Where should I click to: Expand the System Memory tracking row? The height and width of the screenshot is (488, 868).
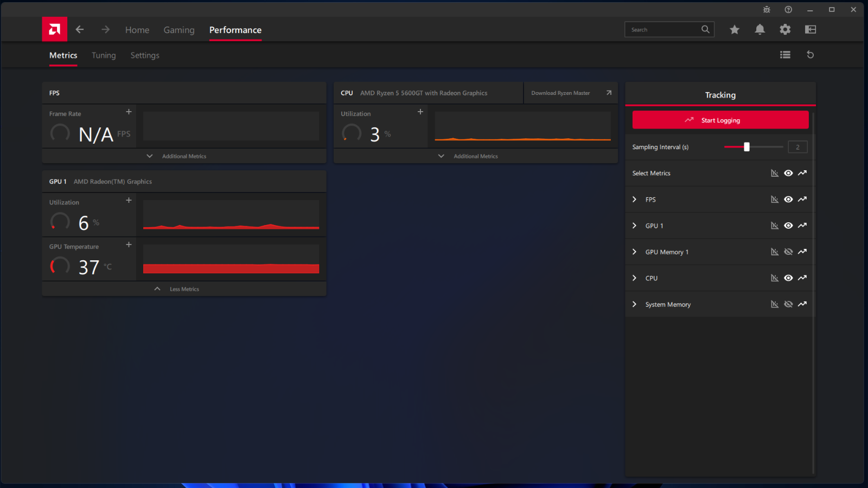click(634, 304)
